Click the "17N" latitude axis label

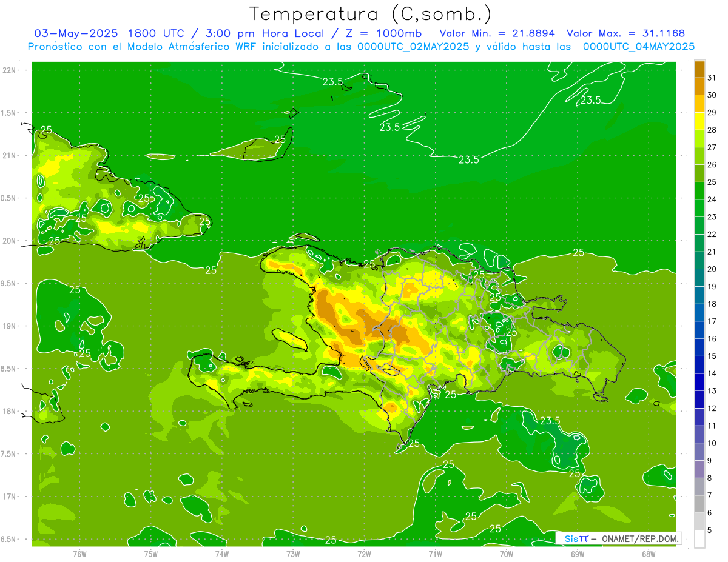(x=10, y=497)
